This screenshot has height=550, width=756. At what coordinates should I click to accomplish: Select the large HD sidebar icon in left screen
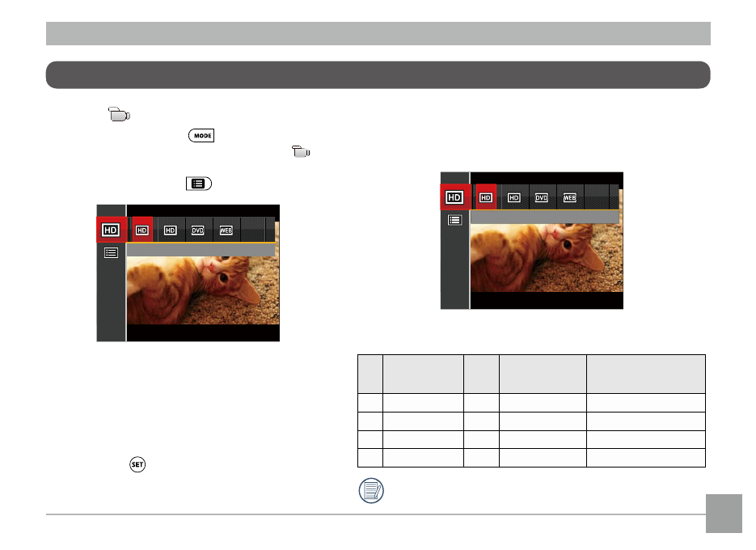[x=111, y=231]
